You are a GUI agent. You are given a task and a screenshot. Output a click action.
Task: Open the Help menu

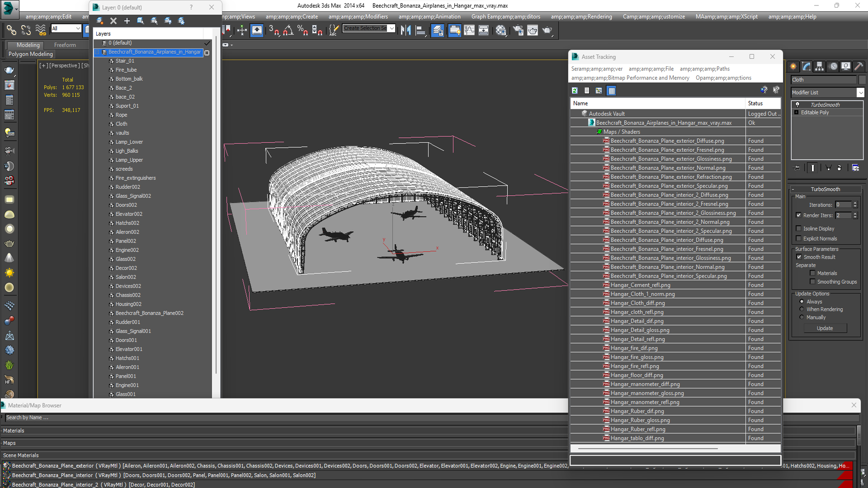click(792, 17)
